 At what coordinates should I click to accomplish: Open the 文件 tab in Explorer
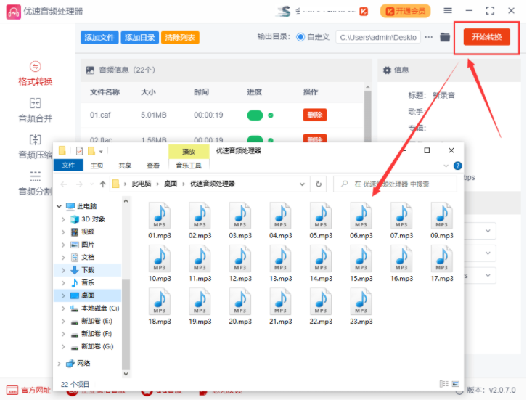[68, 166]
